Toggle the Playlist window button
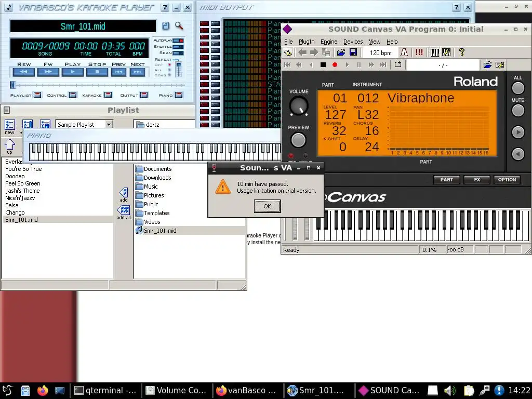 coord(37,95)
